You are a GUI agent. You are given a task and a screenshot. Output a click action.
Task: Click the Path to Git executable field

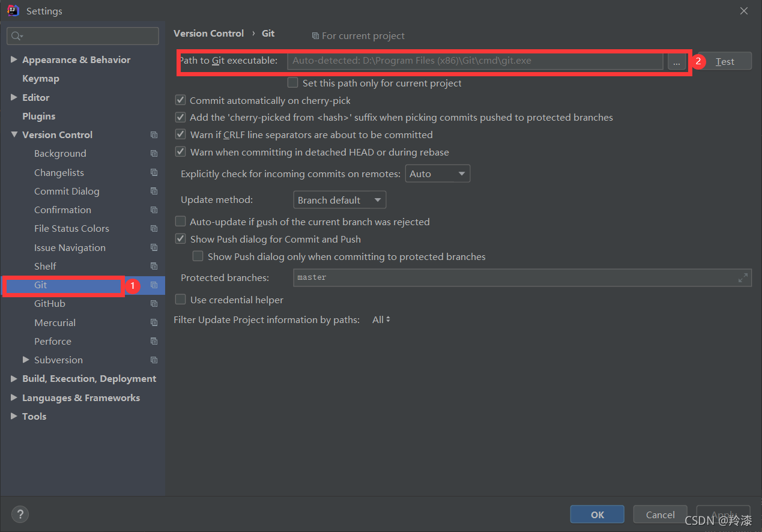(475, 61)
